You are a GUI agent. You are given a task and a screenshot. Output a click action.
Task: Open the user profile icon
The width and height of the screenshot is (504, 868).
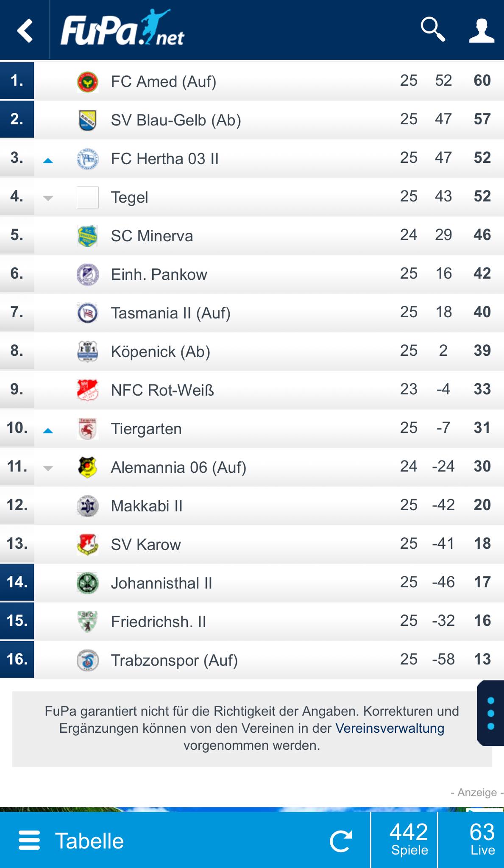point(482,31)
